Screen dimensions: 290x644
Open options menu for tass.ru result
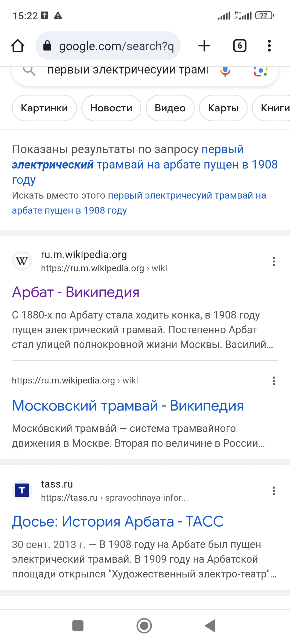[274, 491]
